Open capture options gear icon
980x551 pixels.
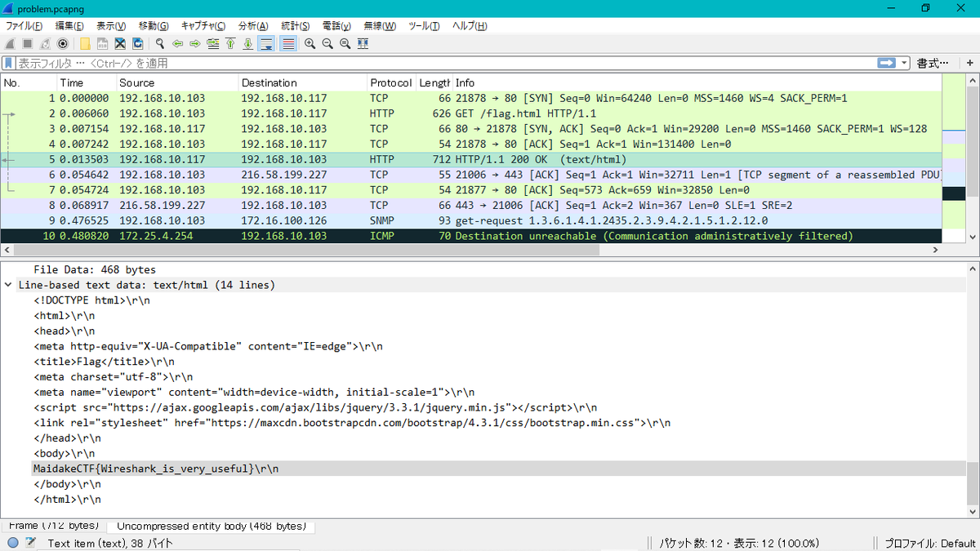tap(62, 43)
